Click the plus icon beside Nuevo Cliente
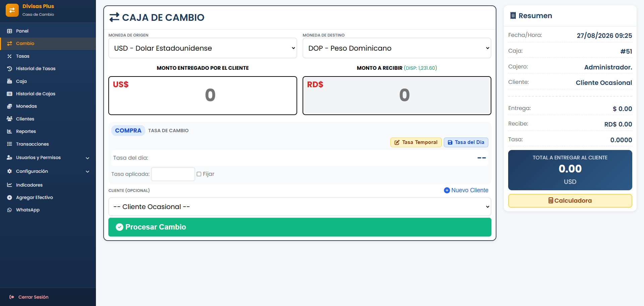Viewport: 644px width, 306px height. 447,190
